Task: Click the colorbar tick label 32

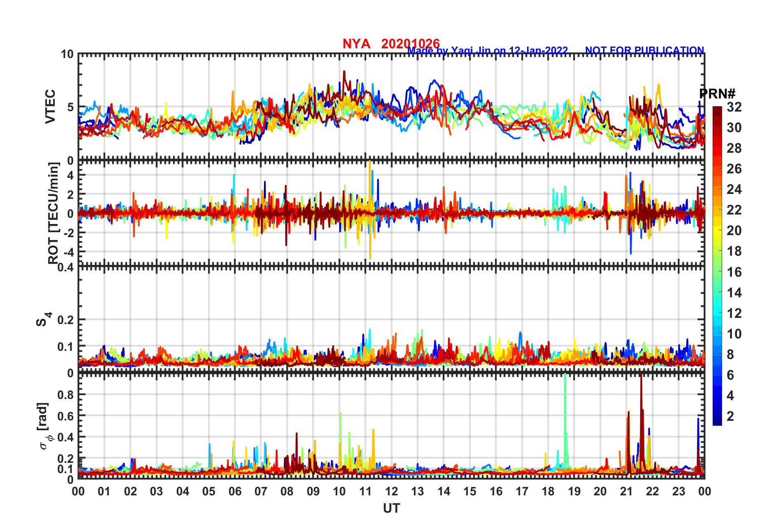Action: tap(734, 107)
